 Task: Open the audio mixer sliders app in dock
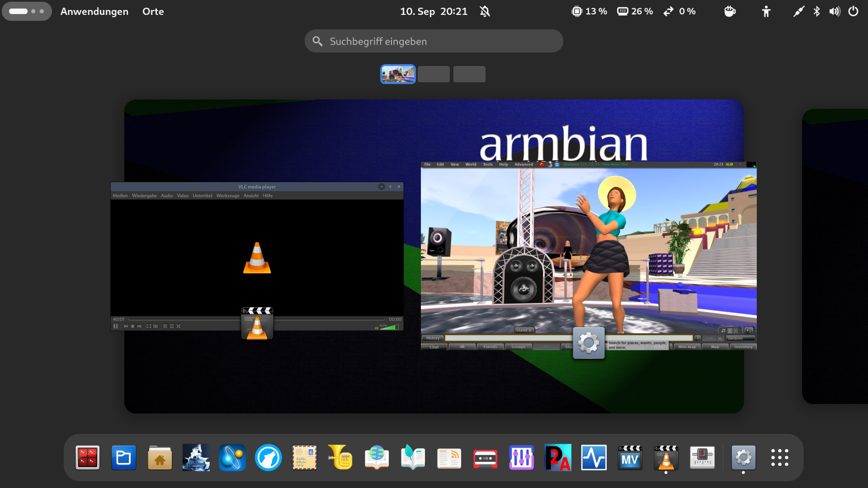pos(521,458)
